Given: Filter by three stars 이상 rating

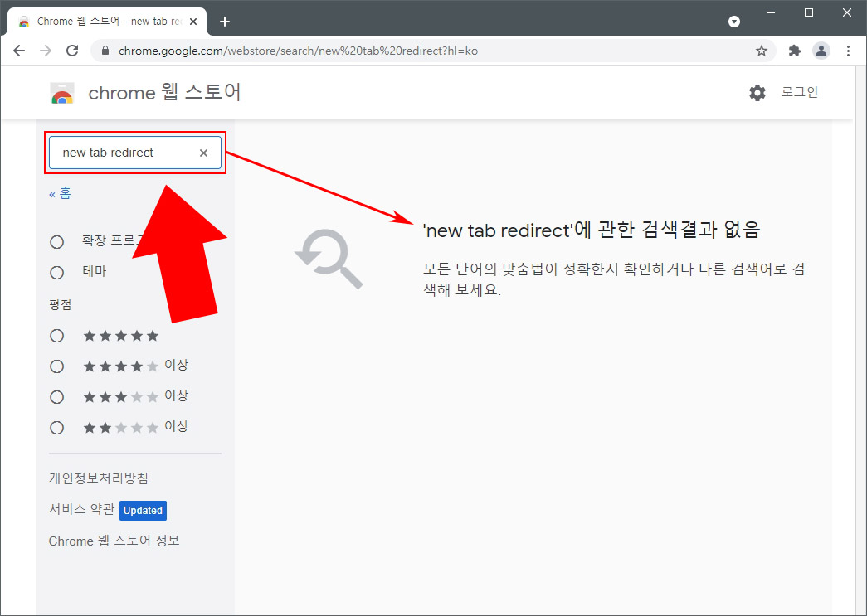Looking at the screenshot, I should [57, 397].
